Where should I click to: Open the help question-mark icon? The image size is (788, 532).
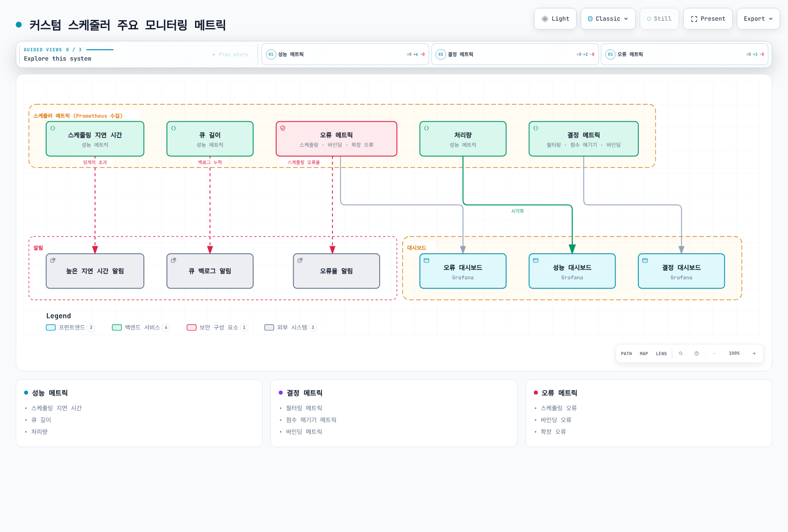[x=696, y=354]
